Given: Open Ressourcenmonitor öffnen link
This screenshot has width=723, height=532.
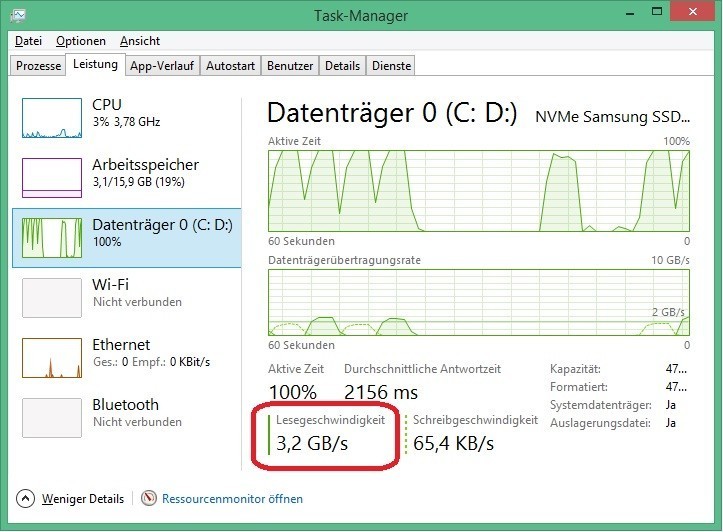Looking at the screenshot, I should tap(232, 499).
